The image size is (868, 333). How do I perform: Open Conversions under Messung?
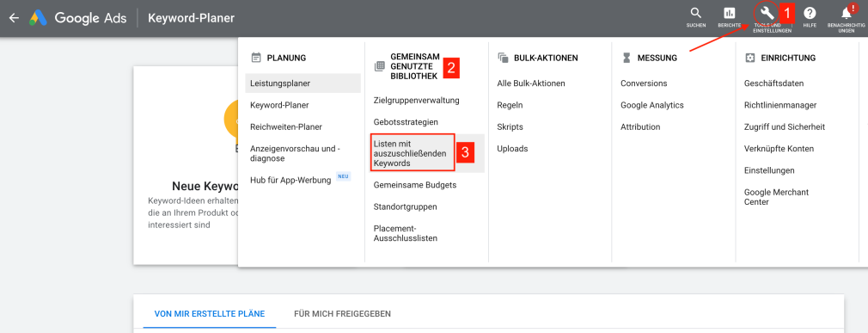point(644,83)
